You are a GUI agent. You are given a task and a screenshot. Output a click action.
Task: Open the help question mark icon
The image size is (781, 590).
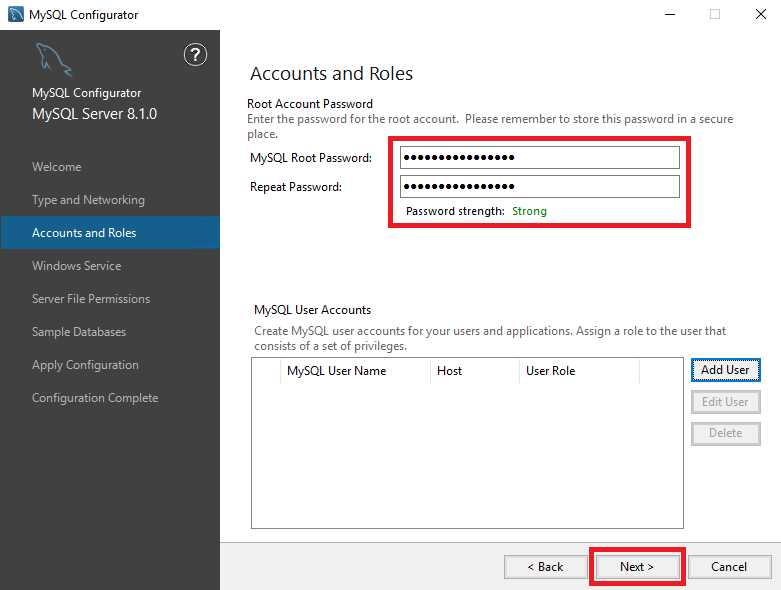tap(195, 55)
